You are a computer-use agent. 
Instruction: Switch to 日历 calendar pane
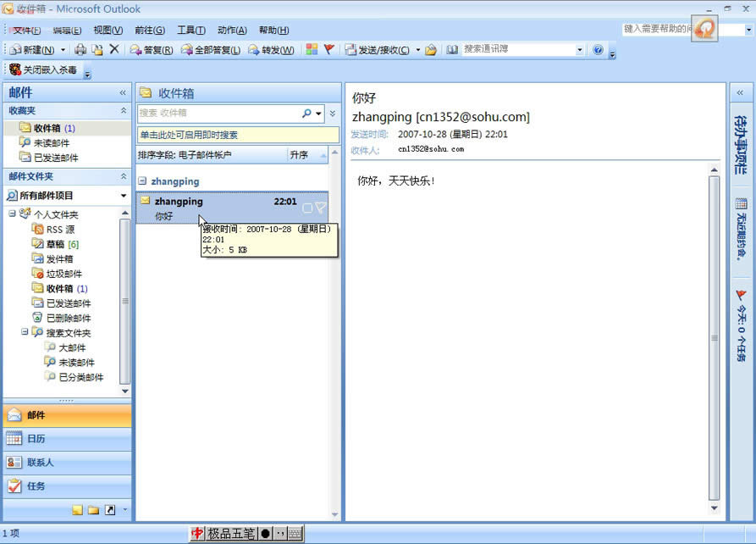(67, 439)
